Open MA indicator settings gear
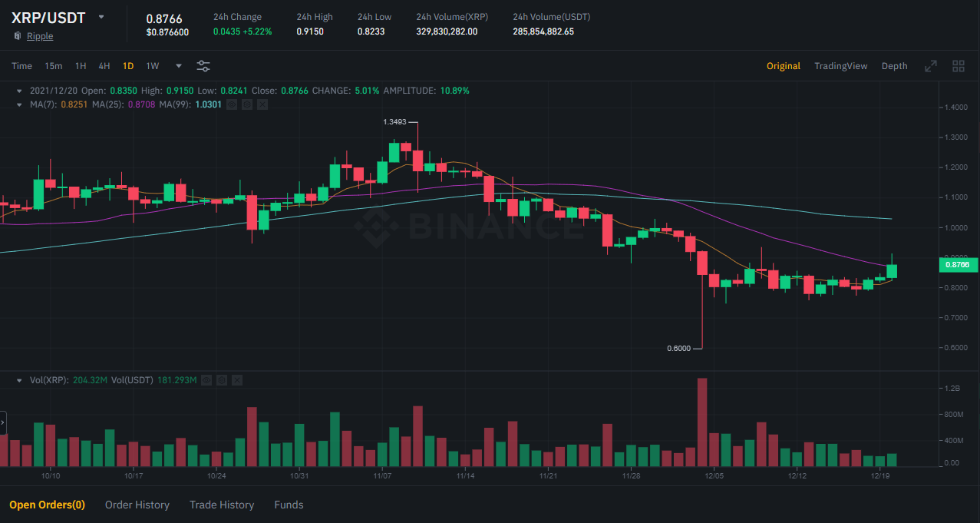The image size is (980, 523). click(247, 104)
